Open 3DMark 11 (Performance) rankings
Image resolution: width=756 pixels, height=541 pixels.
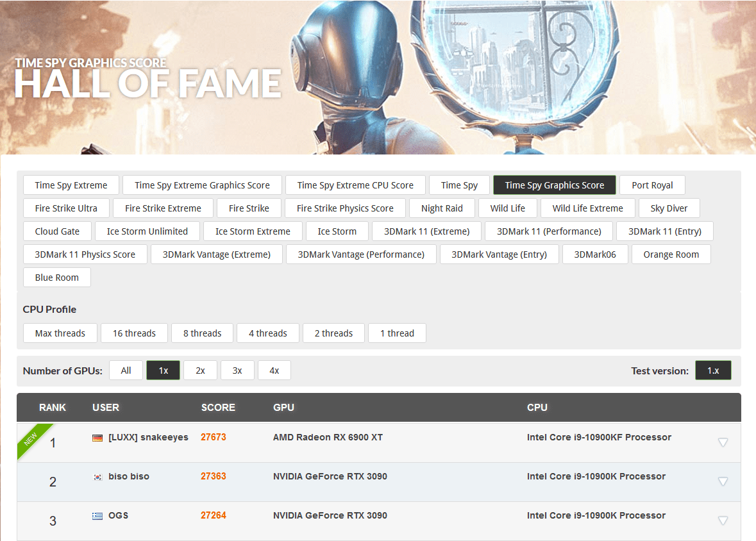coord(549,231)
